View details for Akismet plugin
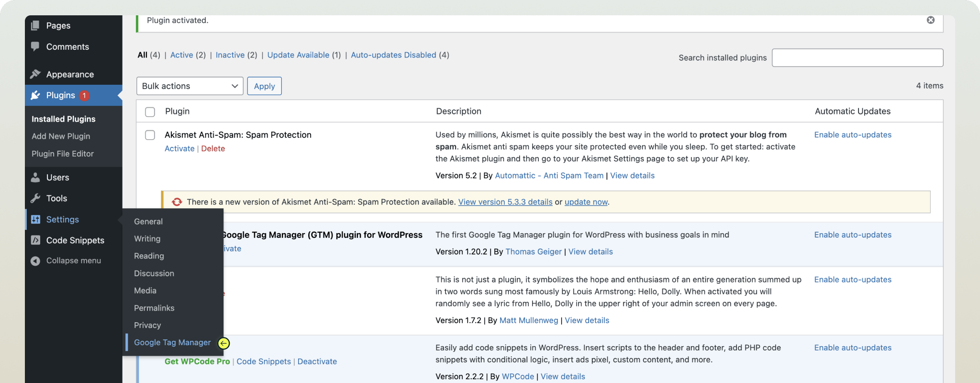The image size is (980, 383). click(x=632, y=176)
